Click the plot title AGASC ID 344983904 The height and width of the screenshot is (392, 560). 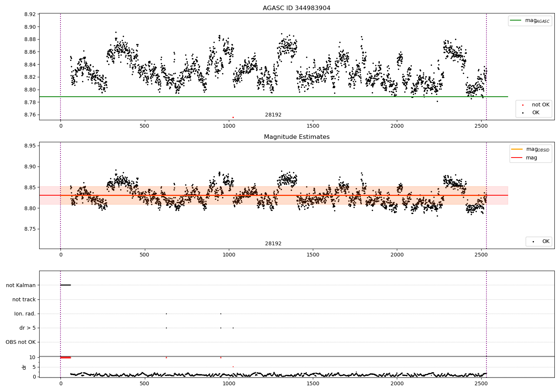pos(296,8)
